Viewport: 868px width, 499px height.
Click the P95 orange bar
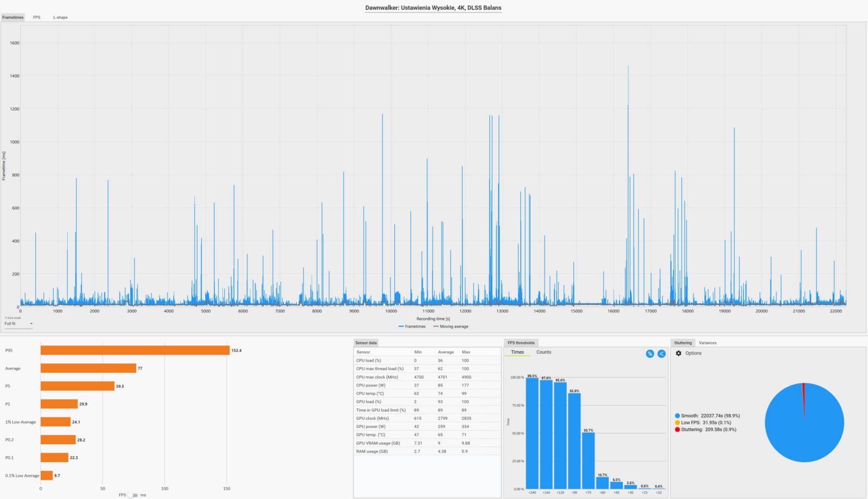(x=135, y=350)
